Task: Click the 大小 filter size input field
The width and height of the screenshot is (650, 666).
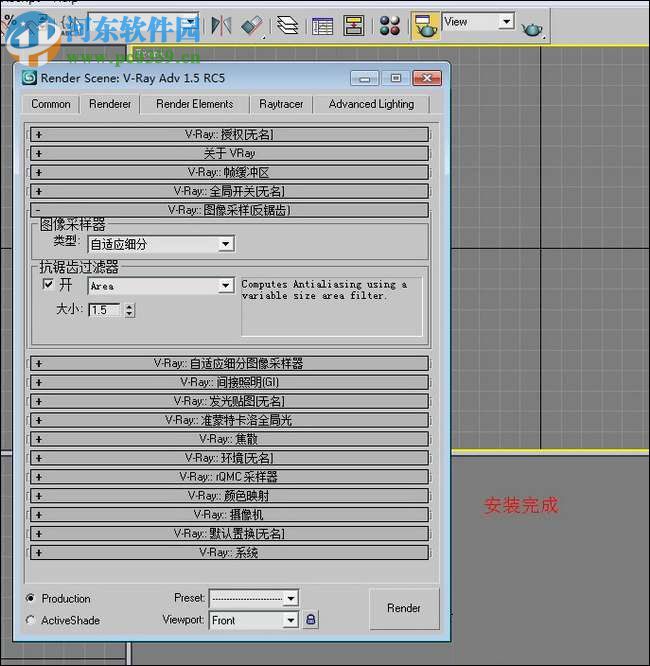Action: click(x=105, y=310)
